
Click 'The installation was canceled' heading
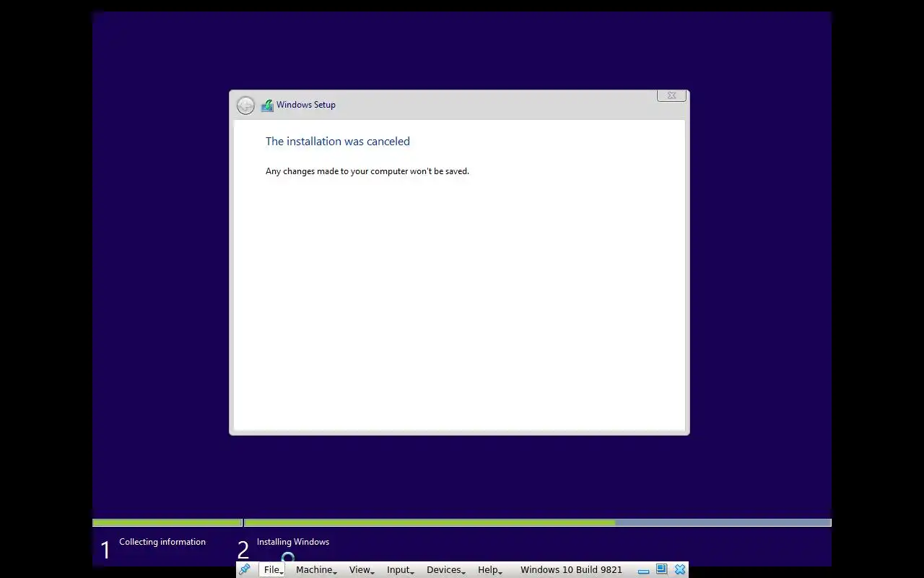pyautogui.click(x=338, y=141)
